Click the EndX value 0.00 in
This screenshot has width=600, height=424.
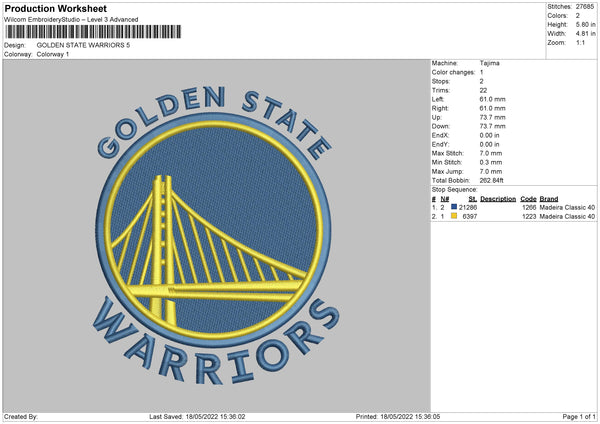(489, 135)
